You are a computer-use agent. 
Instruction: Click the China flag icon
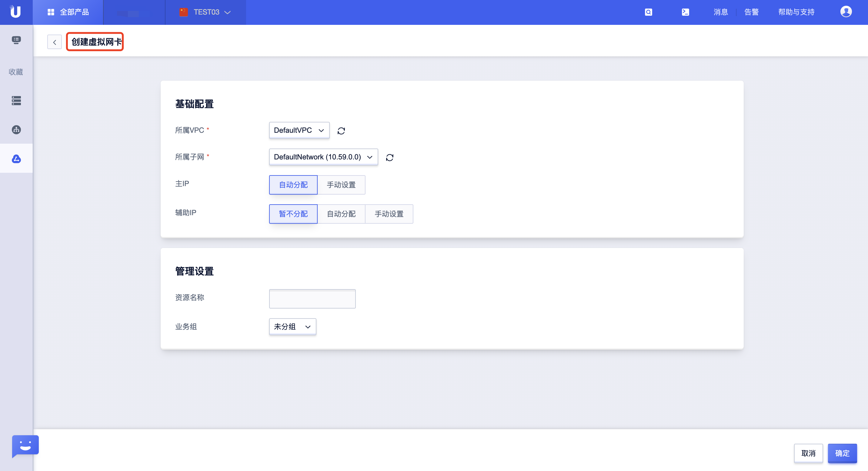click(184, 12)
